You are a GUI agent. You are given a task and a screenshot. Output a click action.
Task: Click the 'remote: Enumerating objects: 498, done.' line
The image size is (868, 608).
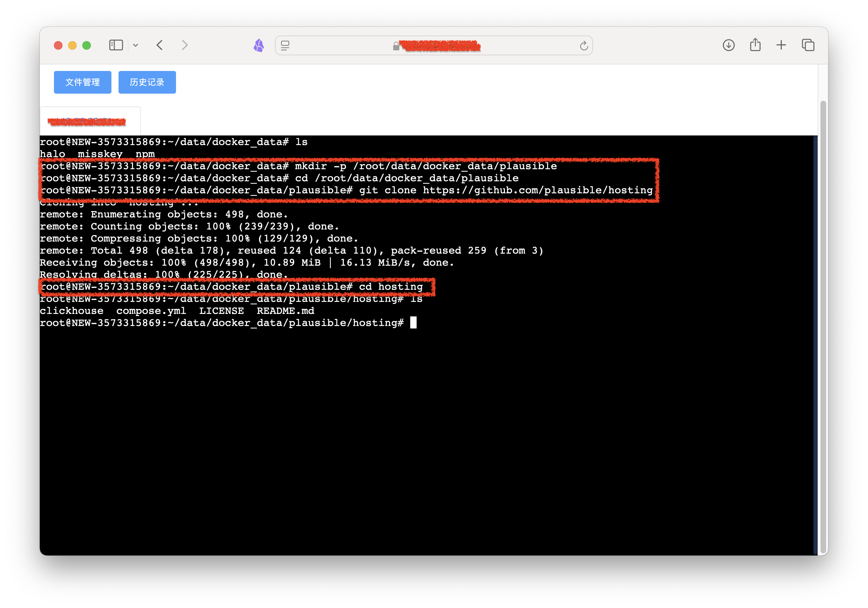(x=164, y=214)
